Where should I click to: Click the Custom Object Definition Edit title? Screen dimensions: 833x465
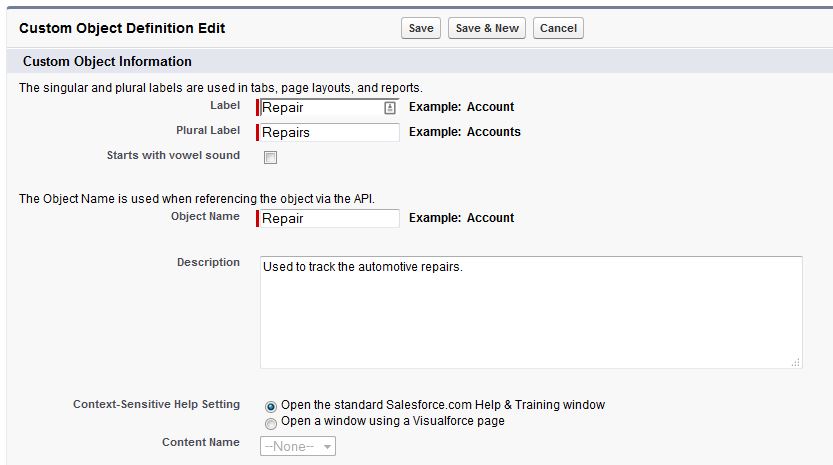tap(122, 28)
